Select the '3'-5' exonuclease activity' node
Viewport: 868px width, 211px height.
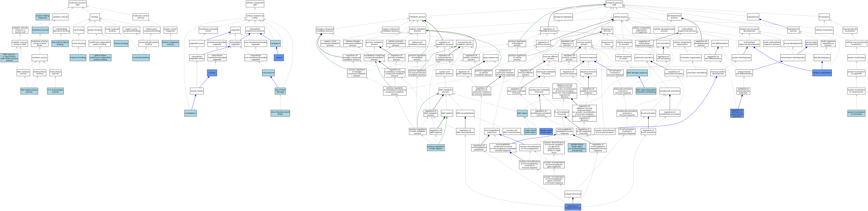tap(55, 91)
